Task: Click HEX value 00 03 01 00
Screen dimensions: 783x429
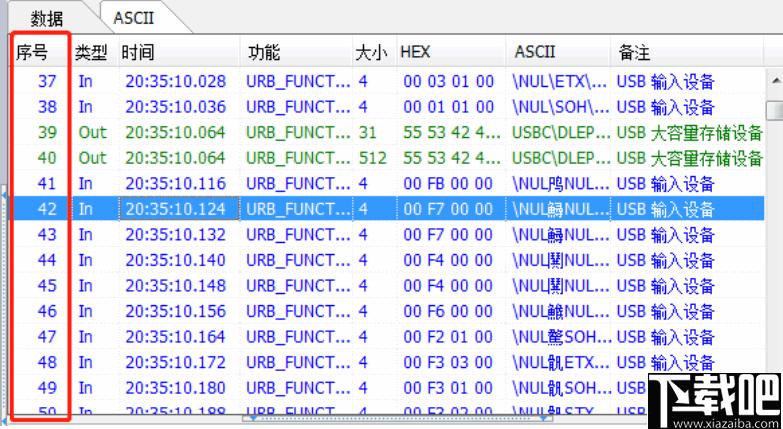Action: pyautogui.click(x=448, y=81)
